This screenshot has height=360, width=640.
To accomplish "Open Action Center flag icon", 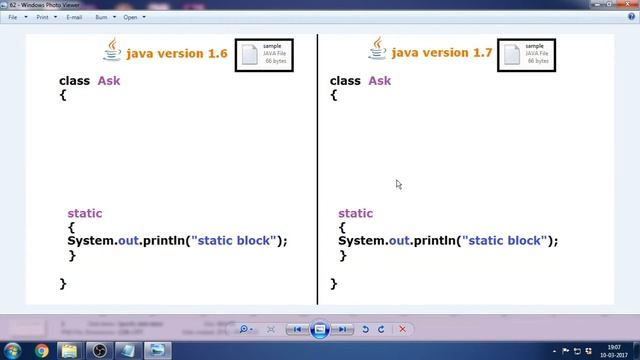I will coord(566,351).
